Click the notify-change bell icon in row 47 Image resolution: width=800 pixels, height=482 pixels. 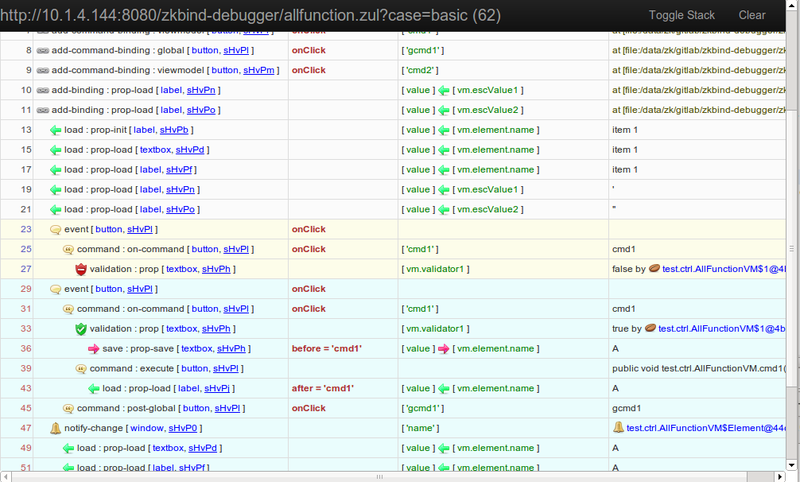56,428
